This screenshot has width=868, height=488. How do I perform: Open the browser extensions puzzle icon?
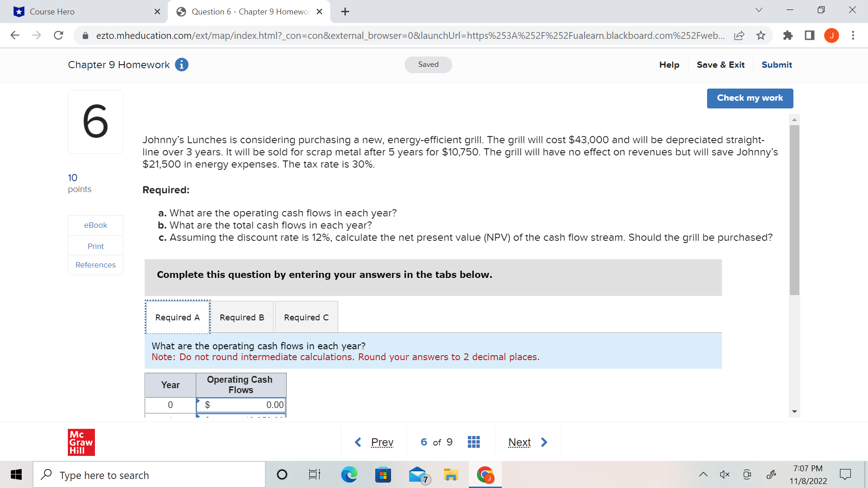pyautogui.click(x=788, y=35)
